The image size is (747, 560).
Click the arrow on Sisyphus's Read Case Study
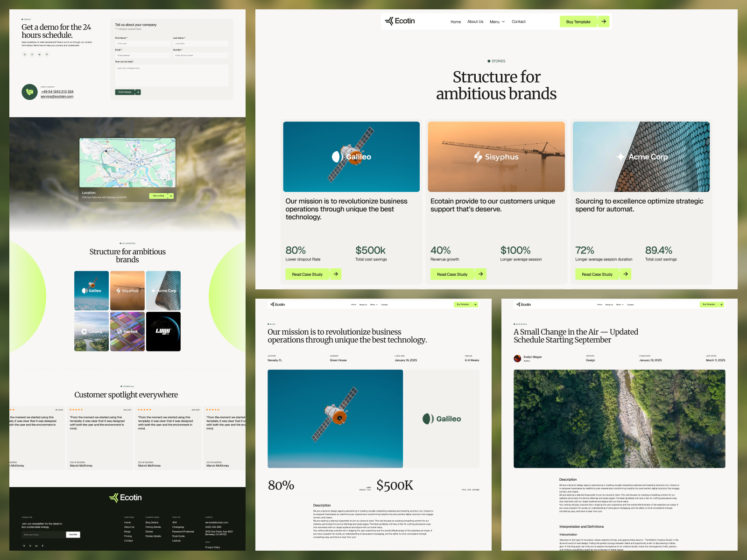click(480, 274)
